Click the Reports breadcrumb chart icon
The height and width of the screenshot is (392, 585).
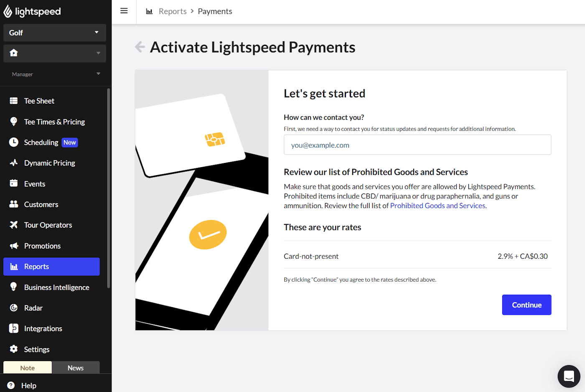(149, 11)
